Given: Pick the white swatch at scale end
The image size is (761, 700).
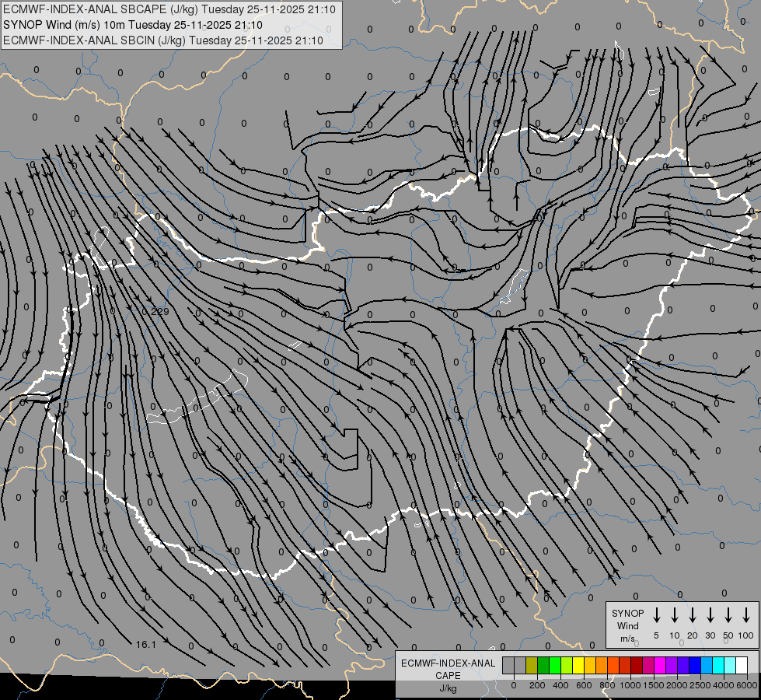Looking at the screenshot, I should [x=742, y=666].
